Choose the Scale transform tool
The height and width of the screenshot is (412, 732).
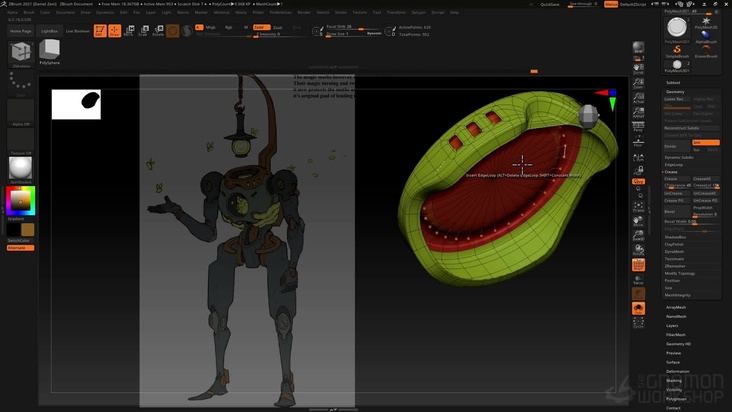tap(143, 31)
